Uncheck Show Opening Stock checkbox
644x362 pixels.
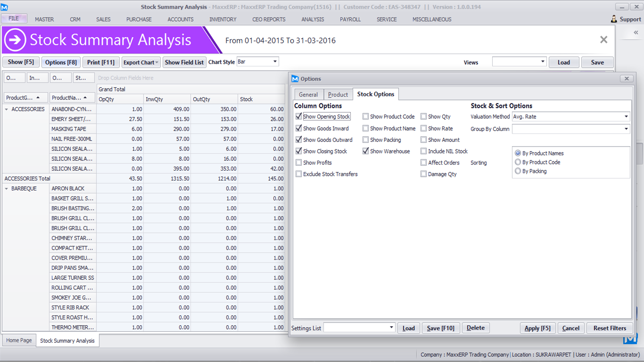pyautogui.click(x=299, y=116)
